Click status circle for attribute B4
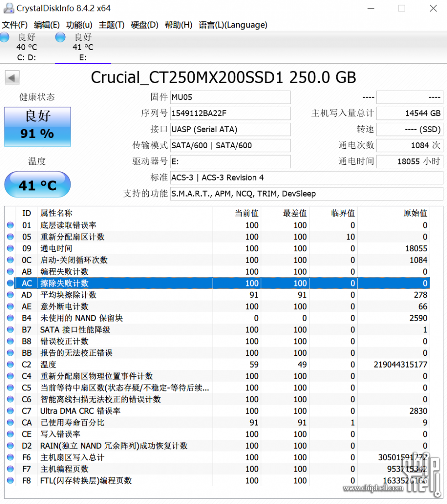The image size is (447, 504). coord(10,318)
